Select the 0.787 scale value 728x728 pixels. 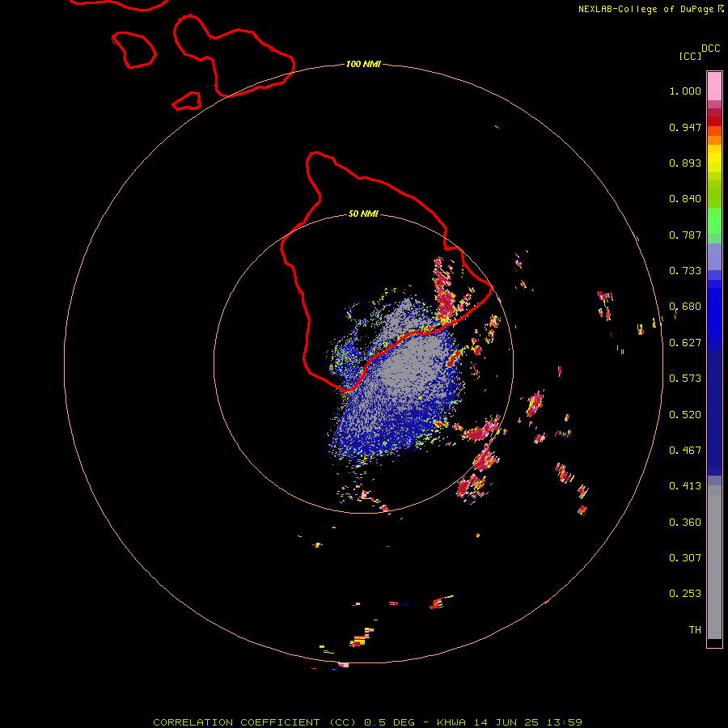click(685, 235)
